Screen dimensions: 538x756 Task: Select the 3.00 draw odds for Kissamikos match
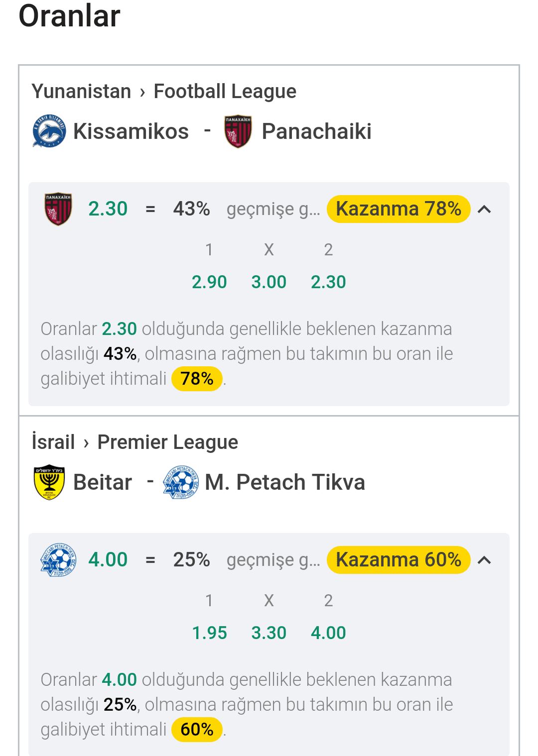(x=269, y=282)
